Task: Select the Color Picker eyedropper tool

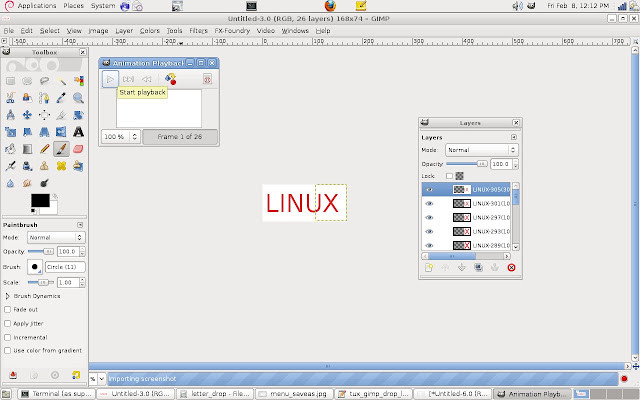Action: click(61, 98)
